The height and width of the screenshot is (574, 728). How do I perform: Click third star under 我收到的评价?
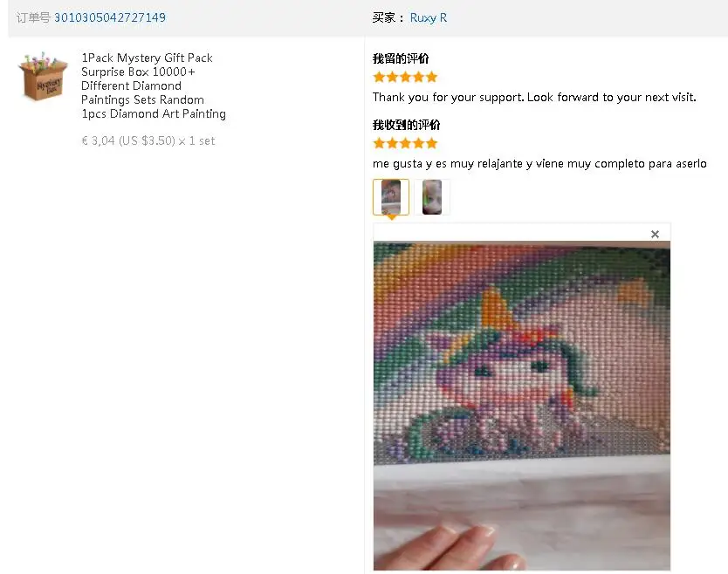405,144
